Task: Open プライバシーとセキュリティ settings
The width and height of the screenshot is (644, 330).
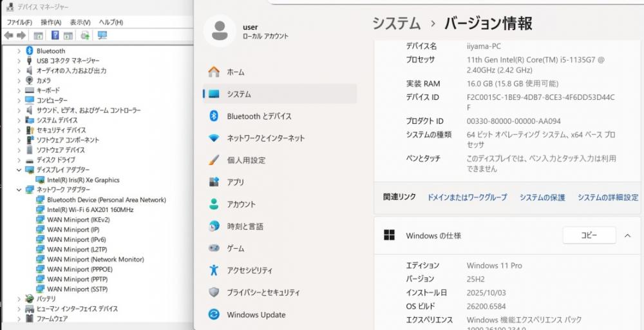Action: point(263,293)
